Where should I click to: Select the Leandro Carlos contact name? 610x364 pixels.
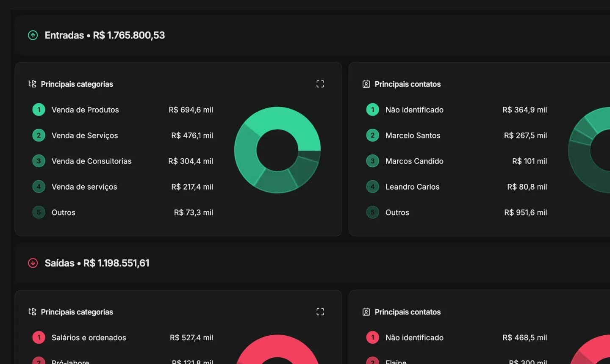coord(412,187)
